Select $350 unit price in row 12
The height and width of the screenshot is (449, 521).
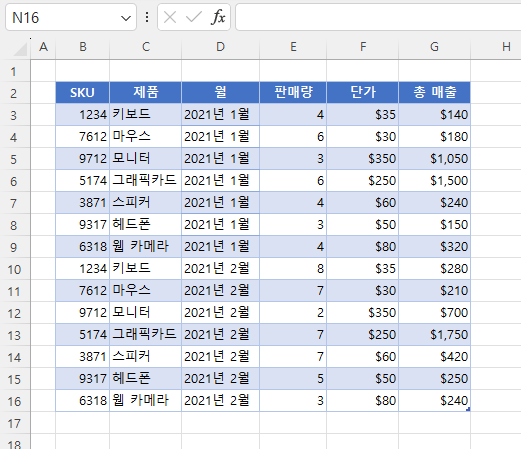tap(363, 313)
